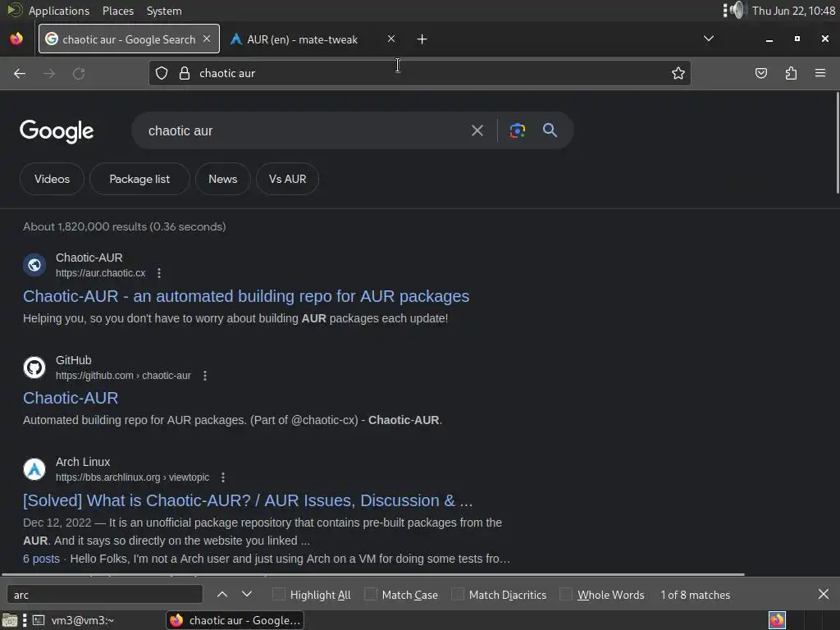Image resolution: width=840 pixels, height=630 pixels.
Task: Click the Chaotic-AUR globe favicon
Action: click(x=34, y=265)
